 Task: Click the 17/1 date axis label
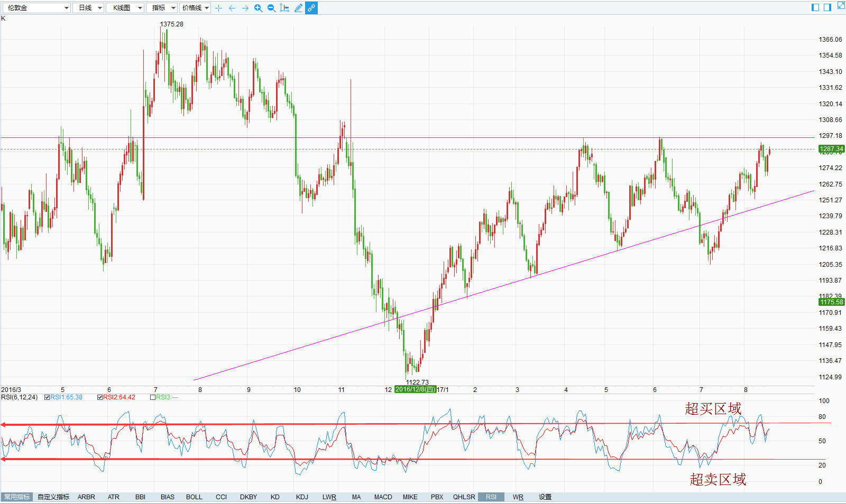443,390
